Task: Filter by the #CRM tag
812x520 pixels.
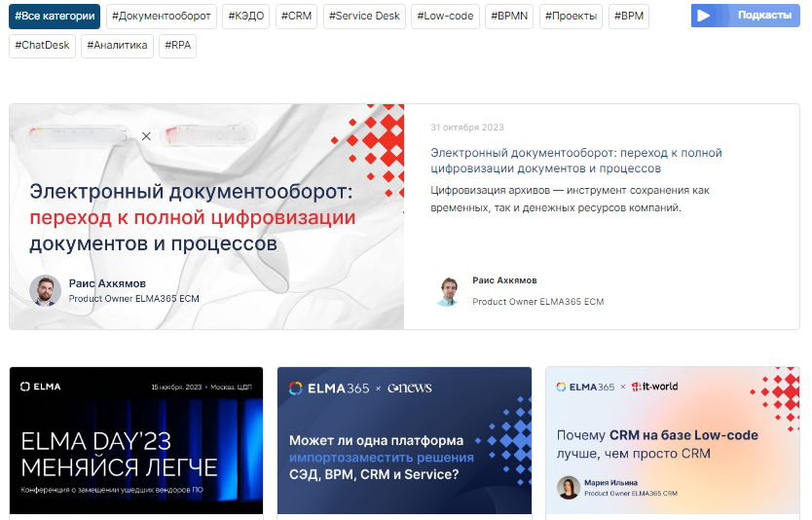Action: (x=296, y=16)
